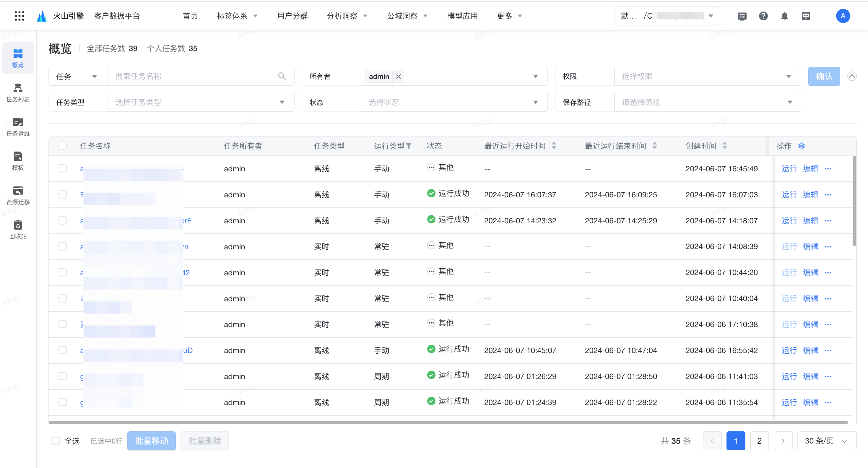Image resolution: width=868 pixels, height=468 pixels.
Task: Select the row created 2024-06-07 16:45:49
Action: pyautogui.click(x=63, y=168)
